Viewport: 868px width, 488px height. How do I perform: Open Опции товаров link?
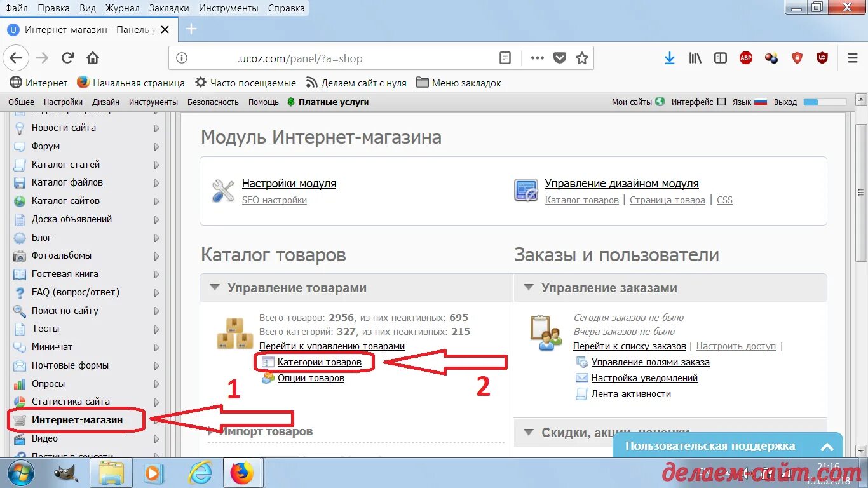point(311,378)
